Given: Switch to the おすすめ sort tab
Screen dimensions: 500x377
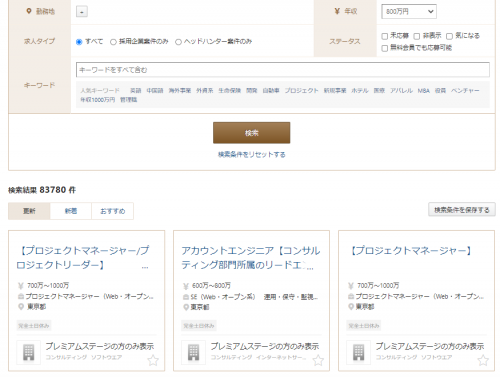Looking at the screenshot, I should [113, 211].
